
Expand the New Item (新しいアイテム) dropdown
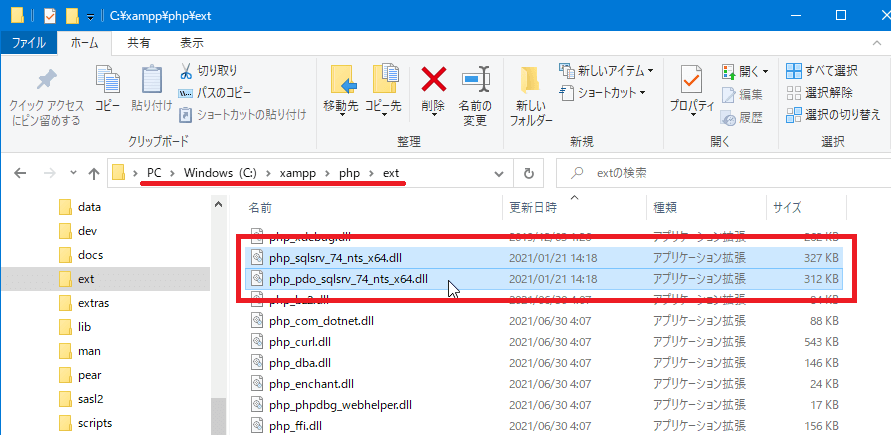pos(650,71)
